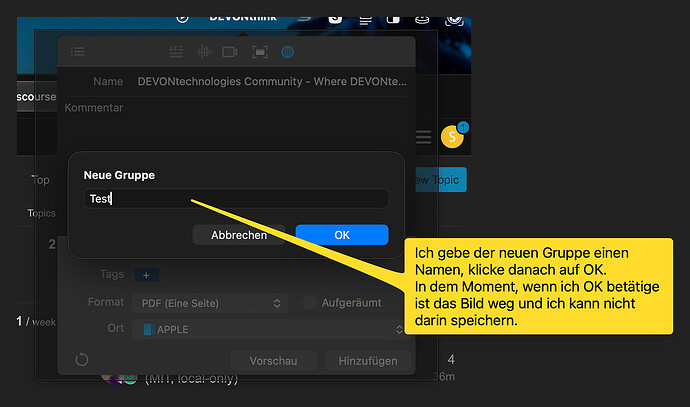Click the Topics column header in the forum
This screenshot has width=690, height=407.
pos(41,213)
